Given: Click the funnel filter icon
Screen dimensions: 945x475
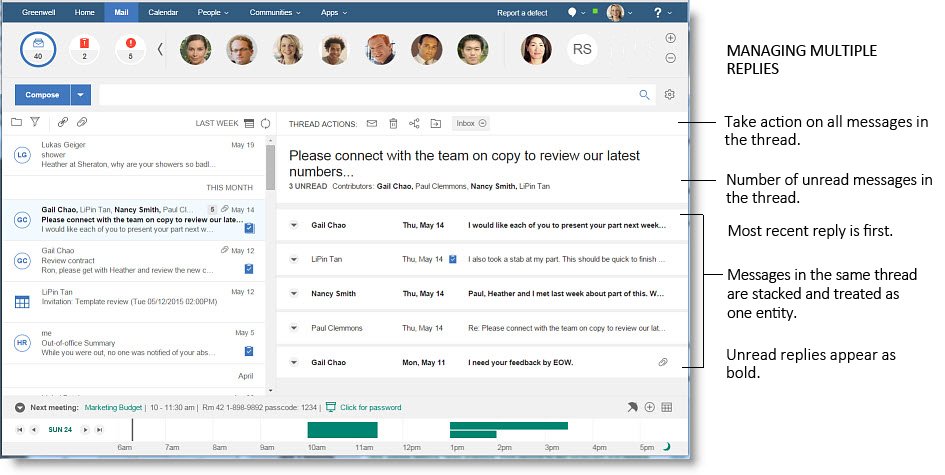Looking at the screenshot, I should (35, 122).
